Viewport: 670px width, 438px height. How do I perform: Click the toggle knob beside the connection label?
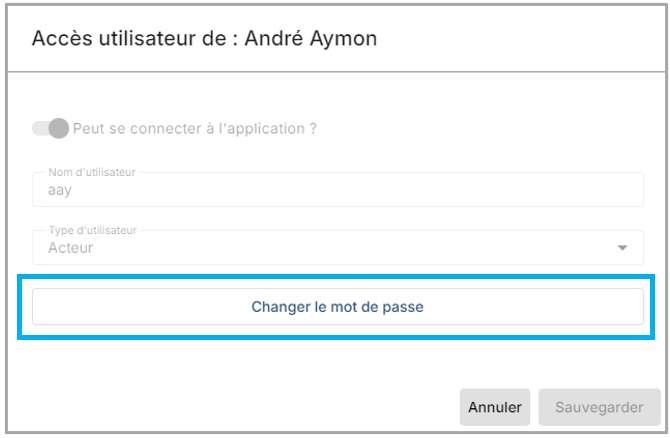58,129
